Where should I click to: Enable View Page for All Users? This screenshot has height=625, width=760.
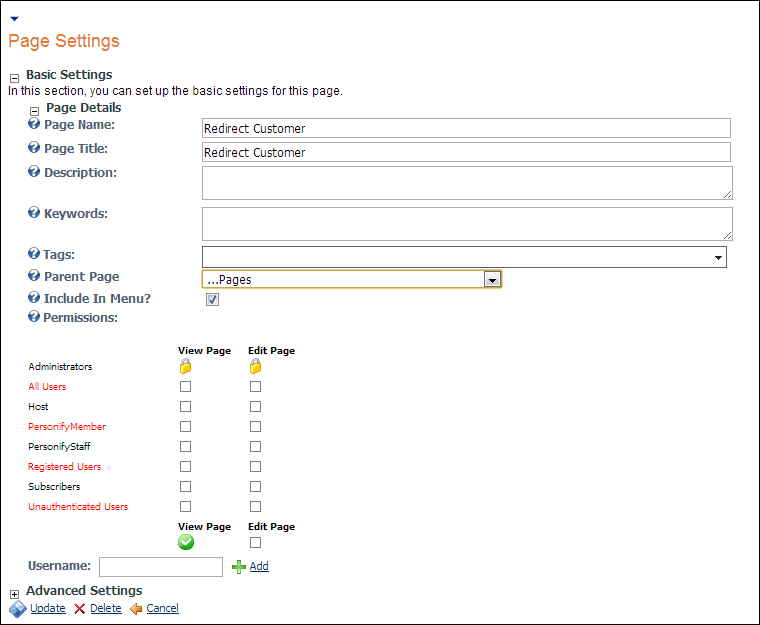[185, 387]
